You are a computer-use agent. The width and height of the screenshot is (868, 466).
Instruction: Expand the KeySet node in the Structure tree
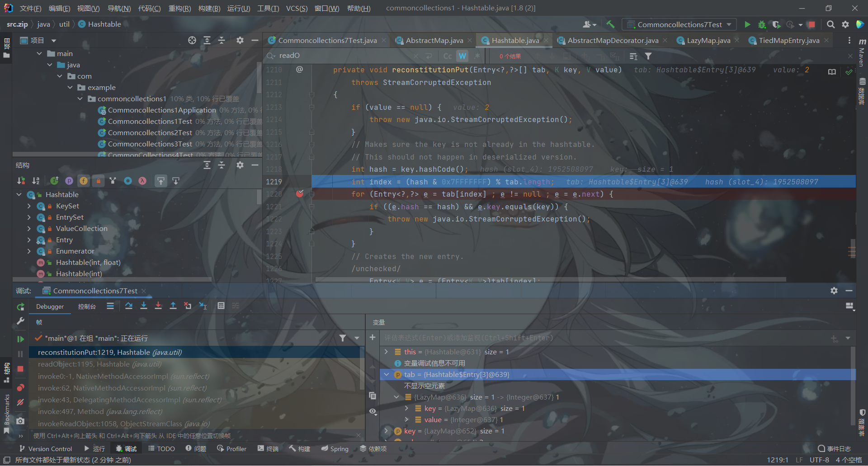tap(29, 206)
